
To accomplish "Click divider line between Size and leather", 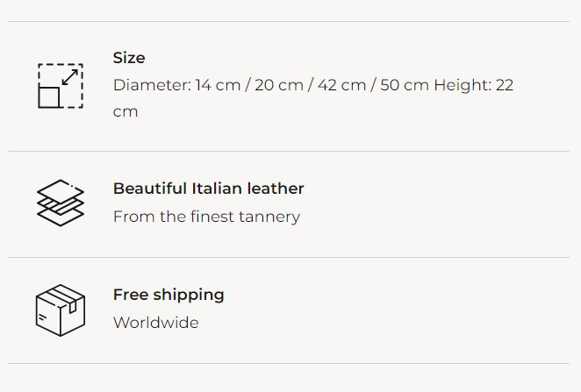I will click(290, 151).
